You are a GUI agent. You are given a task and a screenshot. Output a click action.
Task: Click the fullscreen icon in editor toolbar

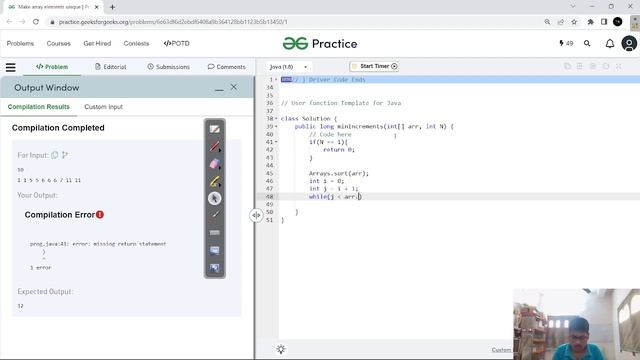point(619,66)
